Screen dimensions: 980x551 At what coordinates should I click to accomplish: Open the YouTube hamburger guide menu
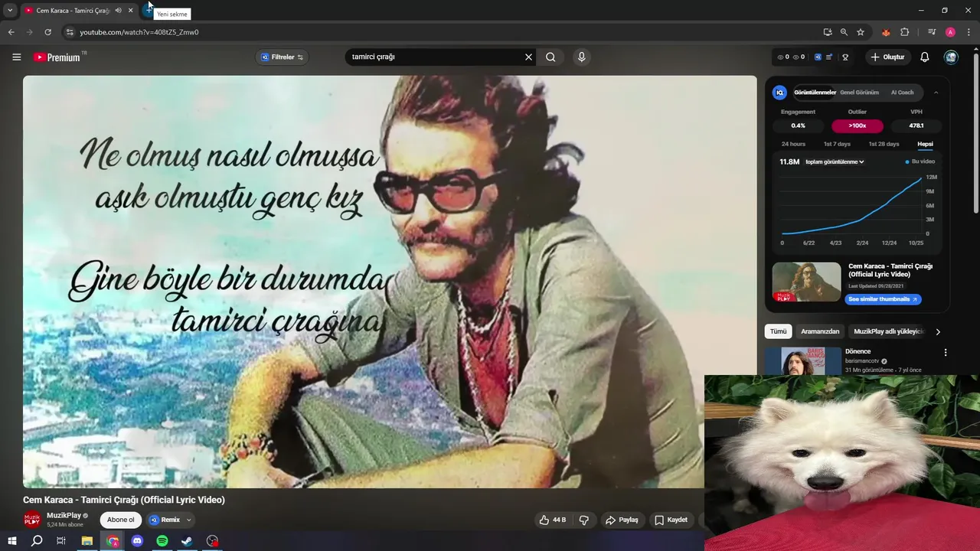pyautogui.click(x=16, y=57)
